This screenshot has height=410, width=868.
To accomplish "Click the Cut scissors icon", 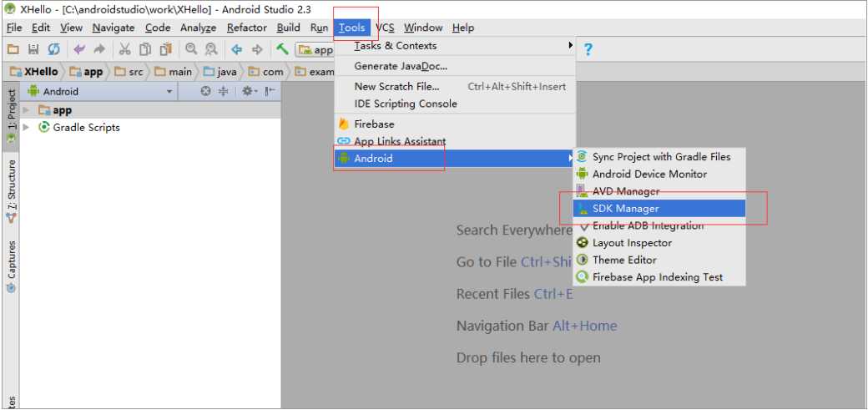I will 125,49.
